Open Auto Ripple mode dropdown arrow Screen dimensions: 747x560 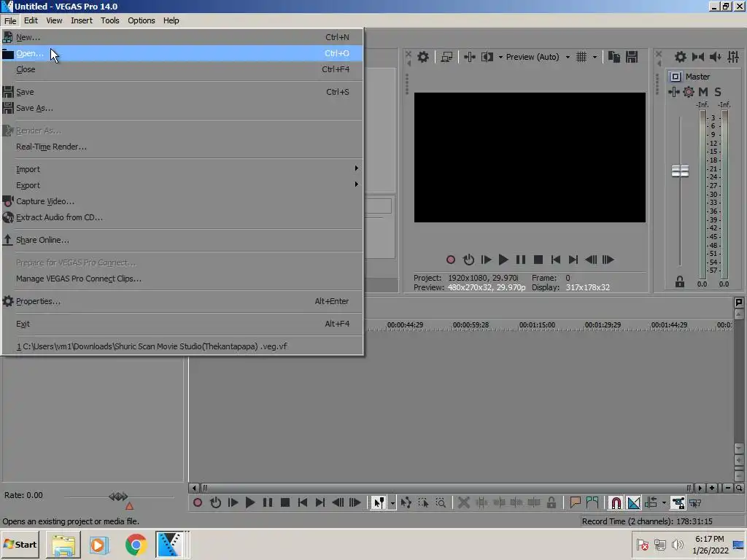pyautogui.click(x=664, y=503)
